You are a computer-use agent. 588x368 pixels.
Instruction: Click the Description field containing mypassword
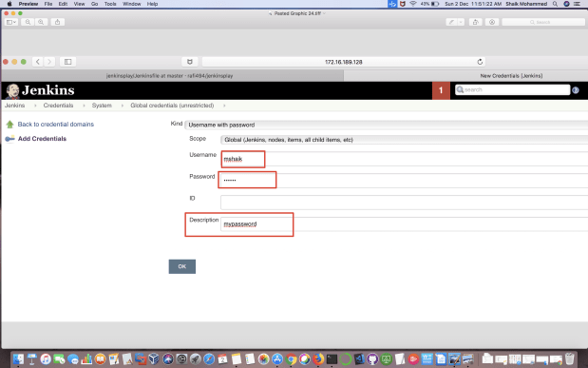[404, 224]
